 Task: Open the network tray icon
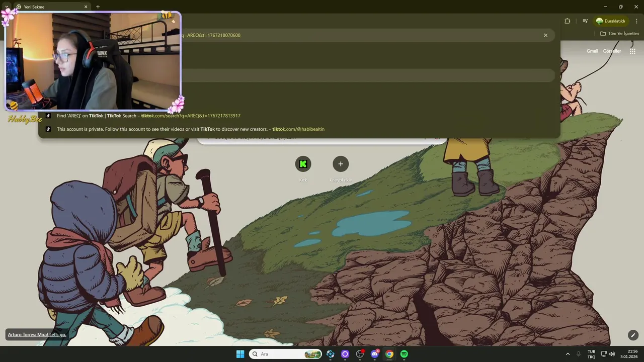pos(604,354)
